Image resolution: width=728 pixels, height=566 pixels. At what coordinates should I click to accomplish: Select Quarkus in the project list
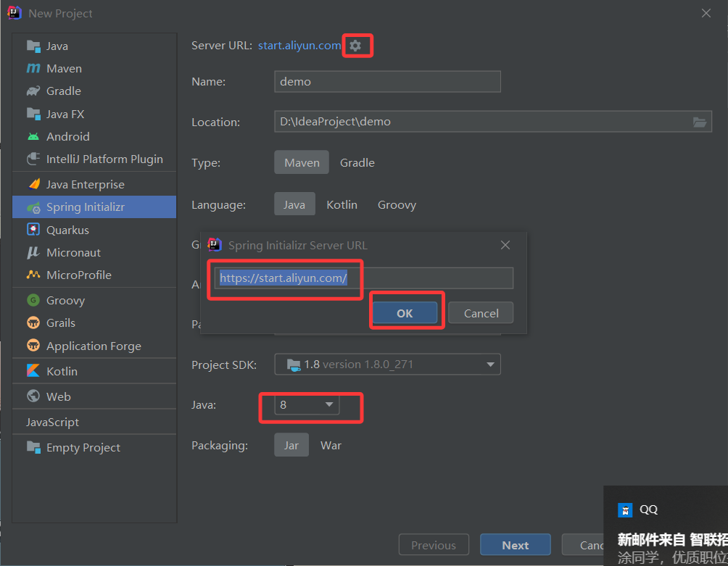click(94, 230)
